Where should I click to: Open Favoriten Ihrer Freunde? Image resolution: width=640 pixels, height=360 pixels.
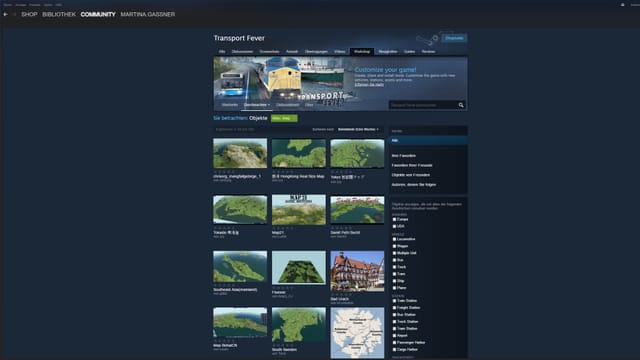pyautogui.click(x=412, y=165)
